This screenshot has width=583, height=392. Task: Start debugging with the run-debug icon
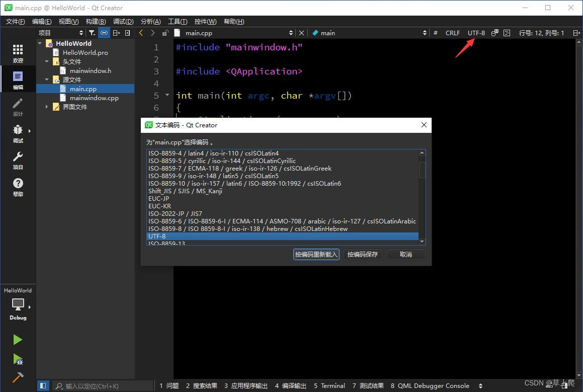(x=18, y=359)
